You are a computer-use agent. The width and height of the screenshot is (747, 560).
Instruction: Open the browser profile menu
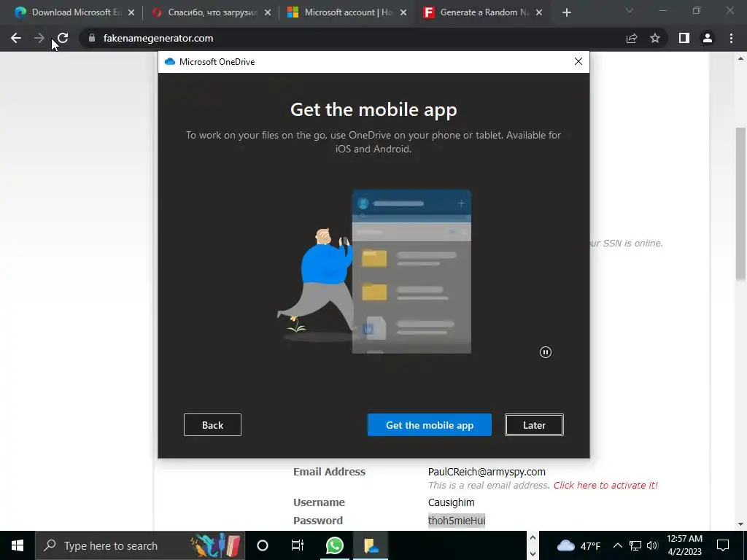pyautogui.click(x=708, y=38)
